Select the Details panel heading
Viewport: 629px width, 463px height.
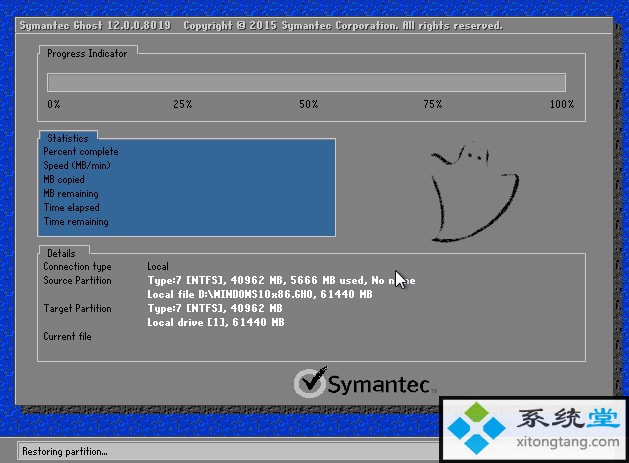point(61,254)
